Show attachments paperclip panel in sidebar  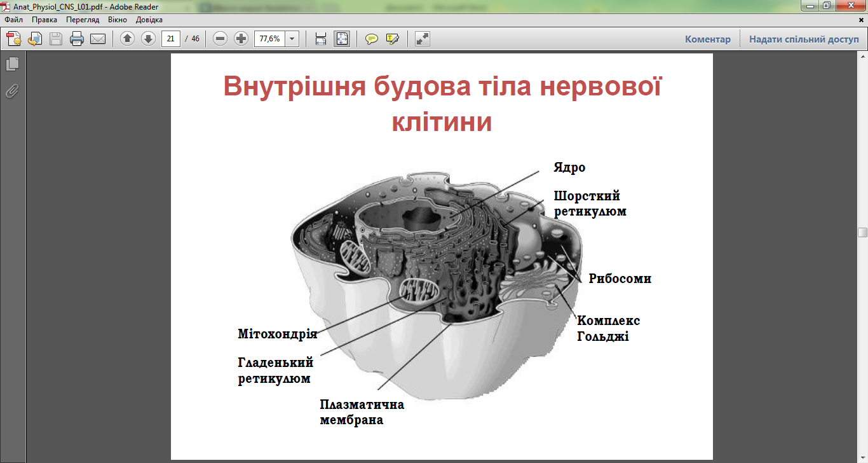pyautogui.click(x=12, y=92)
